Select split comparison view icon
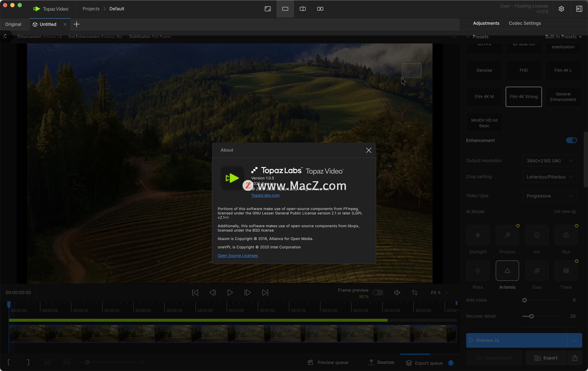 [303, 9]
